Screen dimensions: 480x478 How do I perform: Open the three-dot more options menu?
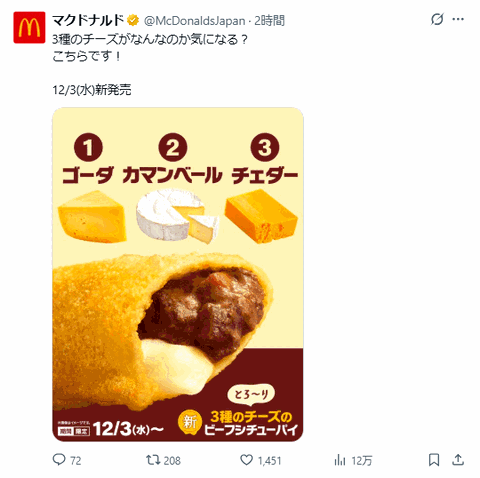(458, 19)
